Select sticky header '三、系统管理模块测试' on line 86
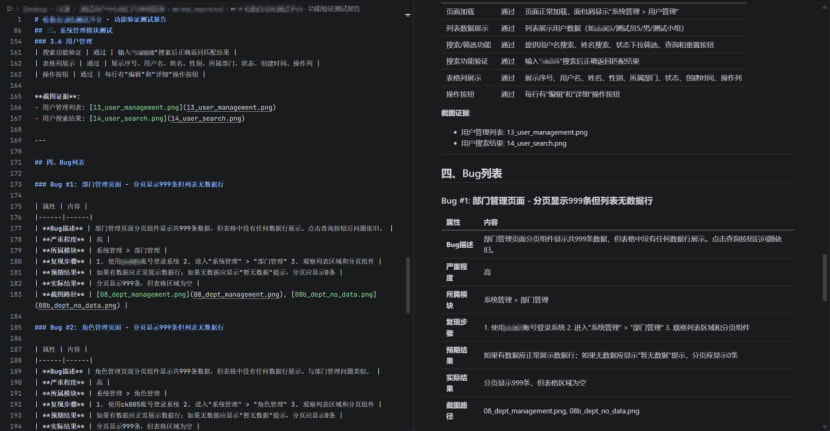The image size is (830, 431). (x=74, y=30)
